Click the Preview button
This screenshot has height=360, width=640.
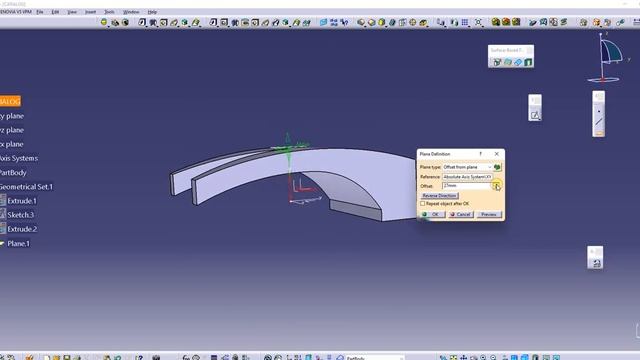(489, 214)
